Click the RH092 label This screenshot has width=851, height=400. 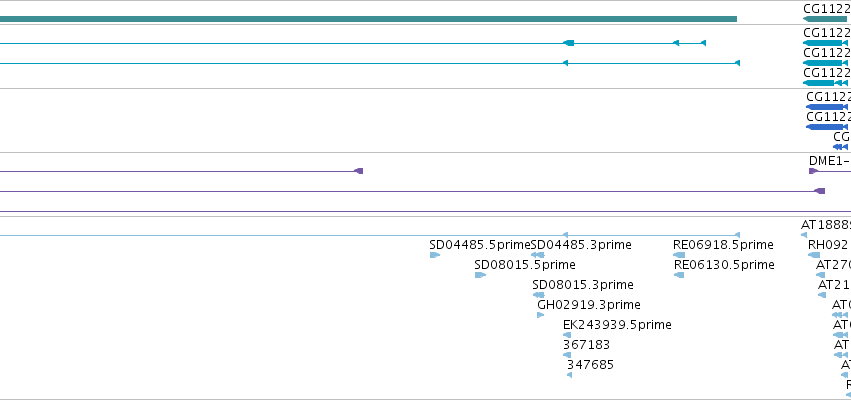pyautogui.click(x=828, y=245)
